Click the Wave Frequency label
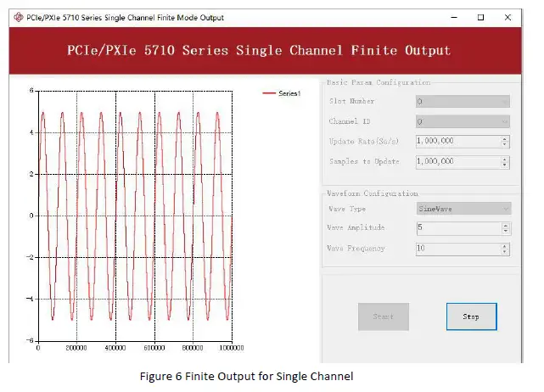The width and height of the screenshot is (544, 392). point(356,249)
